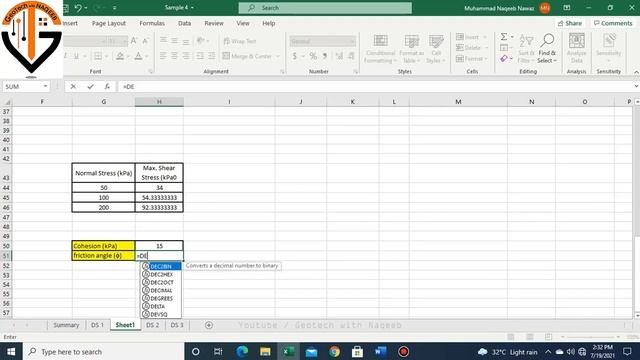Screen dimensions: 640x360
Task: Click Windows Start button
Action: 11,351
